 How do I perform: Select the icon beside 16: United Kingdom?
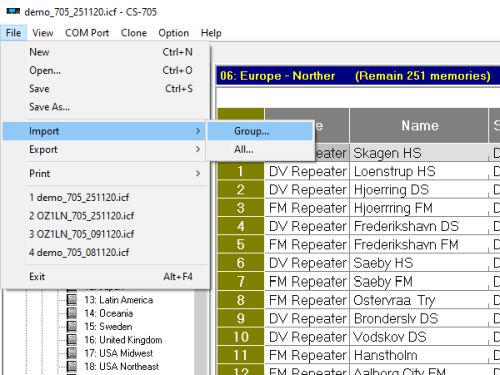pos(71,340)
